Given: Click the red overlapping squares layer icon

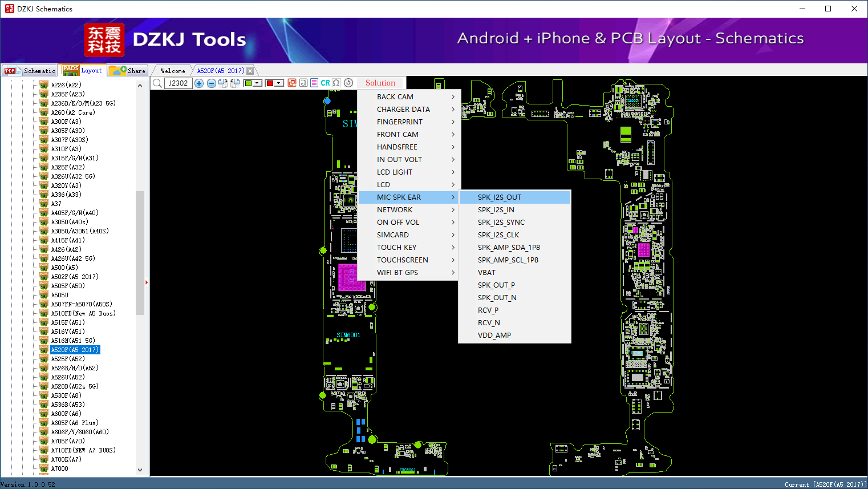Looking at the screenshot, I should [292, 83].
